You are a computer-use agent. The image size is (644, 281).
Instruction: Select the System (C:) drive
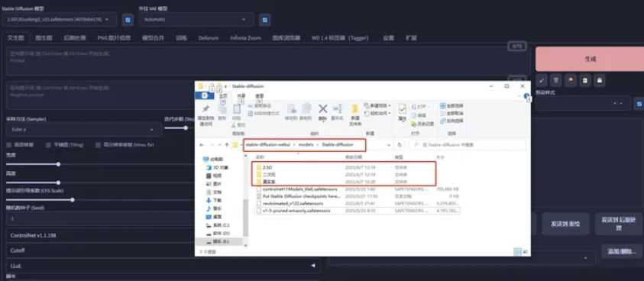pyautogui.click(x=218, y=224)
